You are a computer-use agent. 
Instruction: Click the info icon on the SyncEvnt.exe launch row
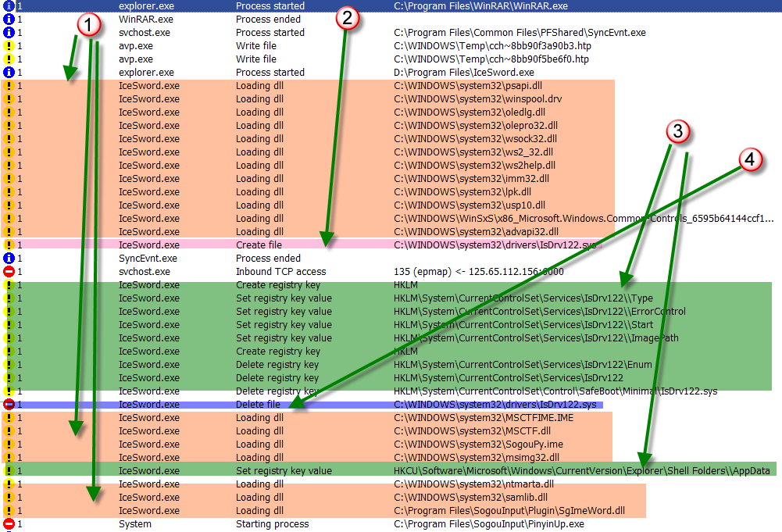(9, 32)
